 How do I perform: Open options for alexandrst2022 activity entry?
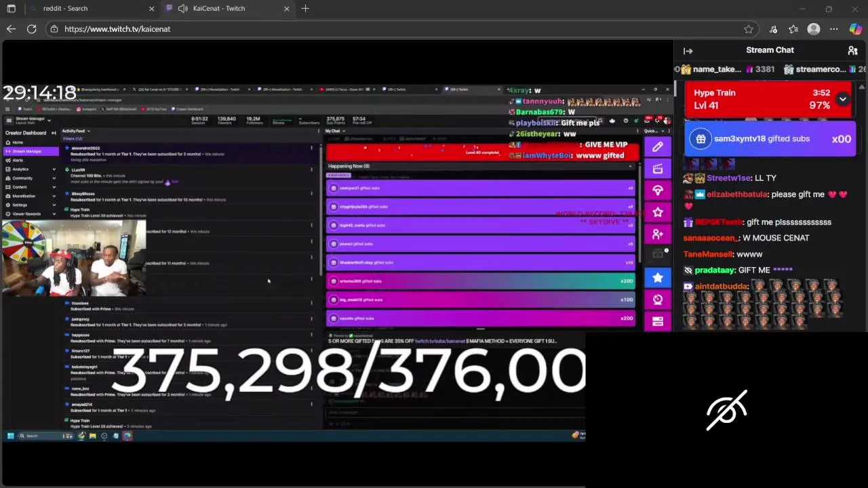tap(311, 148)
